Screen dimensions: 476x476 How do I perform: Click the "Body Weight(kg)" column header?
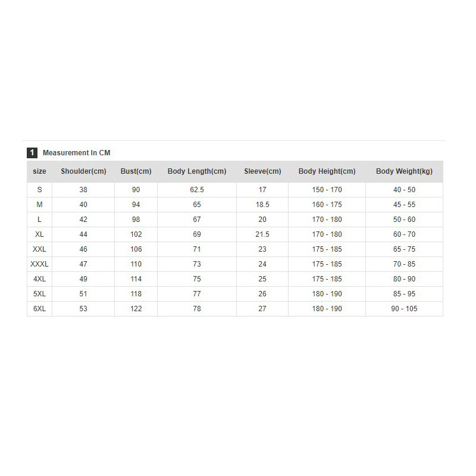pyautogui.click(x=404, y=171)
